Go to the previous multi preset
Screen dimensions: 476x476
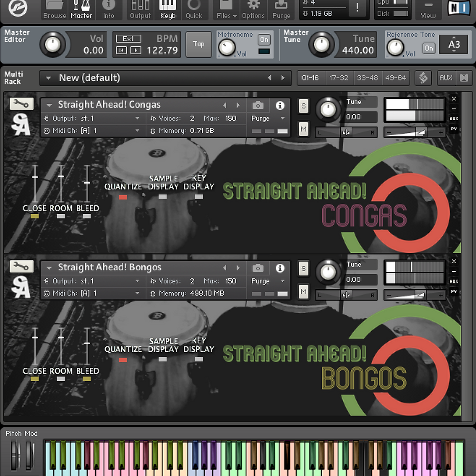(x=269, y=78)
